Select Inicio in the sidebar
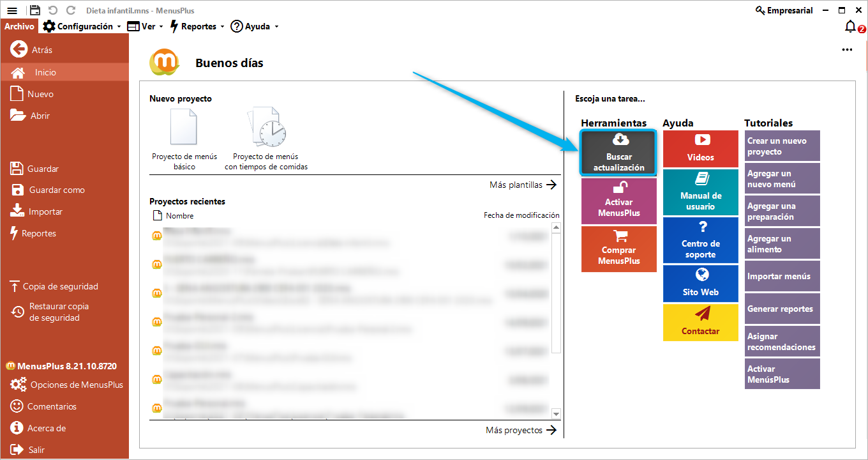This screenshot has width=868, height=460. tap(64, 72)
